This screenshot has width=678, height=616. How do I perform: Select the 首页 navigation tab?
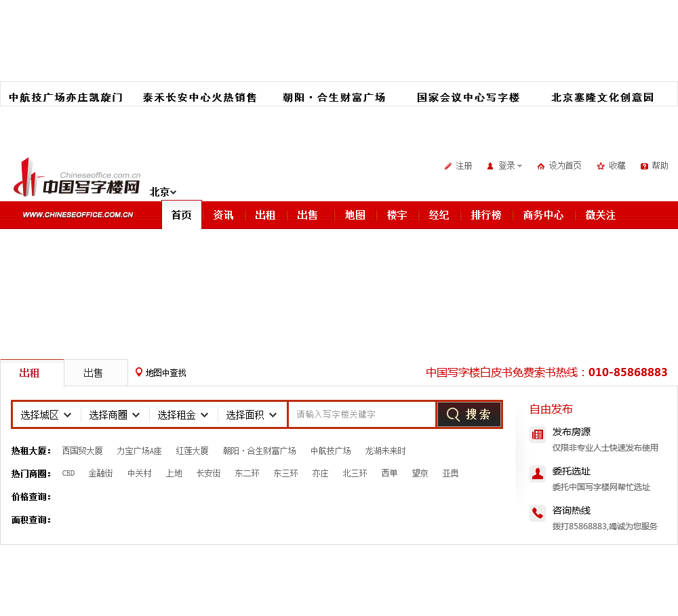[x=182, y=215]
